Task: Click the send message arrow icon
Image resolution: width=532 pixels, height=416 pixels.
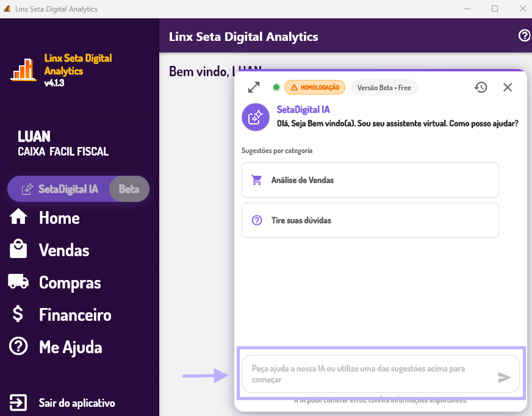Action: coord(505,377)
